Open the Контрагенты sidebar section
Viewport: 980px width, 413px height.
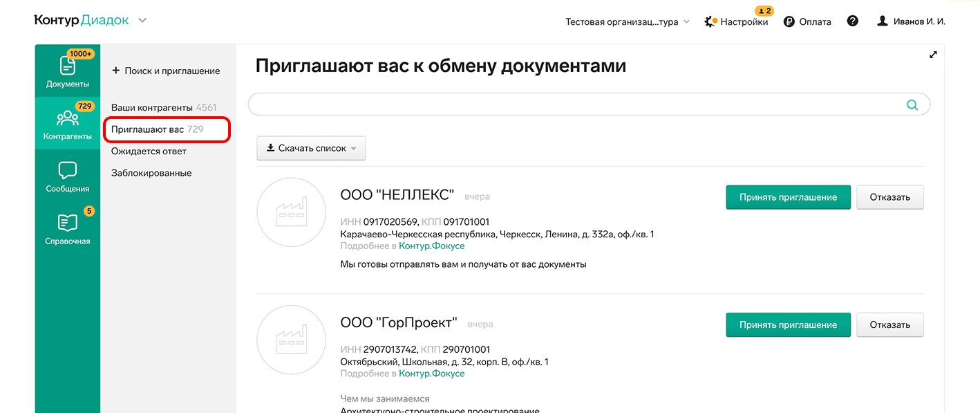tap(68, 123)
